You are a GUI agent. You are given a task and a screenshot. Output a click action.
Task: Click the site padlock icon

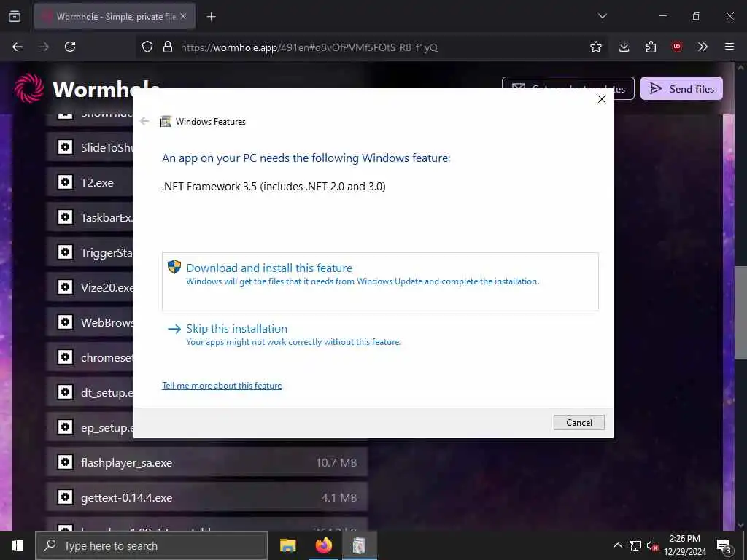click(167, 47)
